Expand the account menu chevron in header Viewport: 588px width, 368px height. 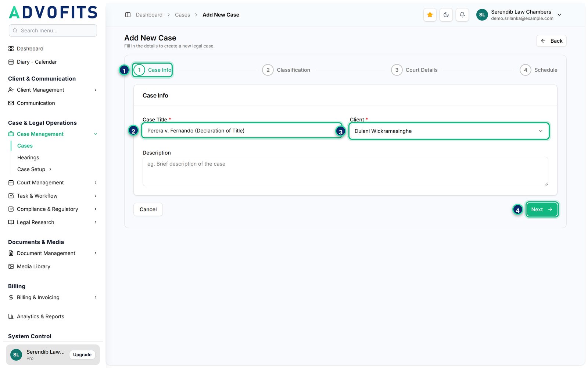tap(559, 15)
